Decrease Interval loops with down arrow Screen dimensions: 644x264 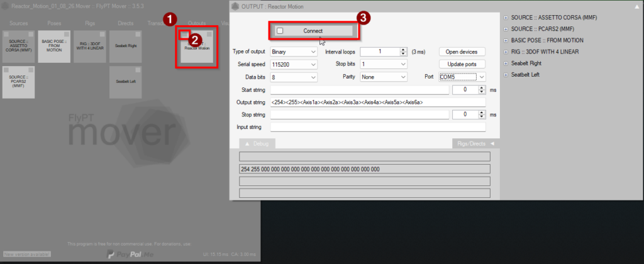403,54
